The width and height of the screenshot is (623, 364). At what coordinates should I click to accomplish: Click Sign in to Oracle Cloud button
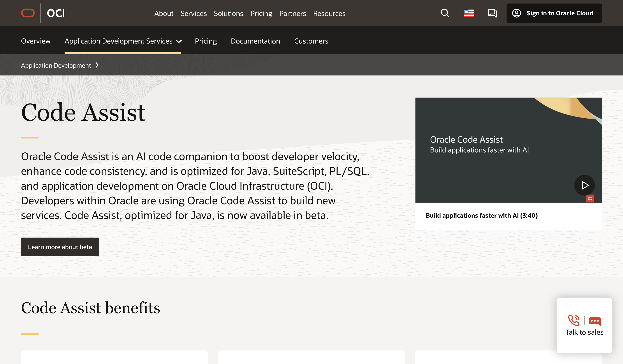554,13
